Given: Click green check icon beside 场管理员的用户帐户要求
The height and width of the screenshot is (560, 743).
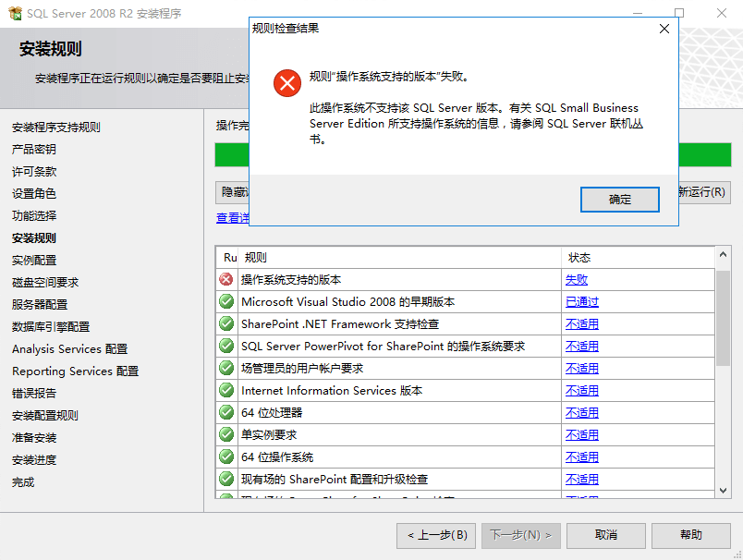Looking at the screenshot, I should 226,368.
